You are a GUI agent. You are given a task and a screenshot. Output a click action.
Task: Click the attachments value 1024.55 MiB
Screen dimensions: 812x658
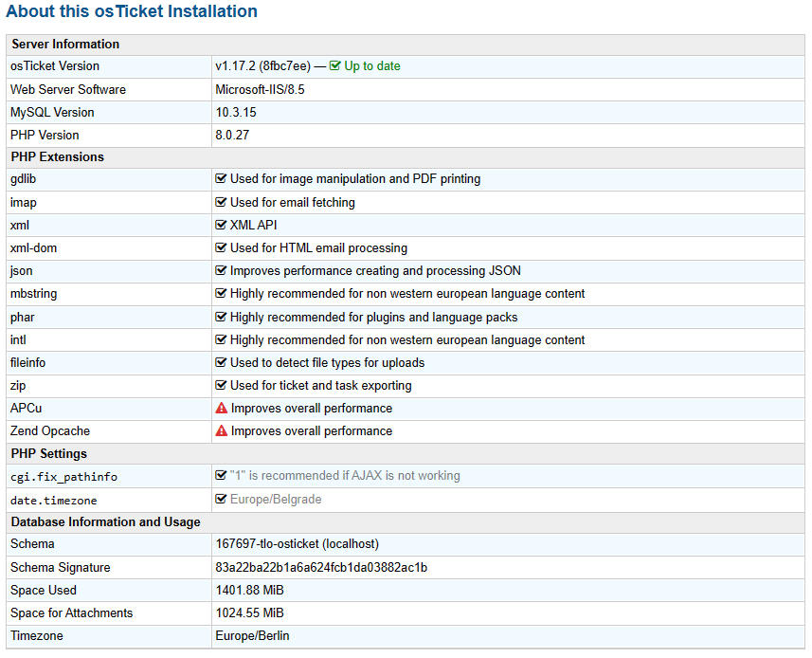(x=249, y=613)
